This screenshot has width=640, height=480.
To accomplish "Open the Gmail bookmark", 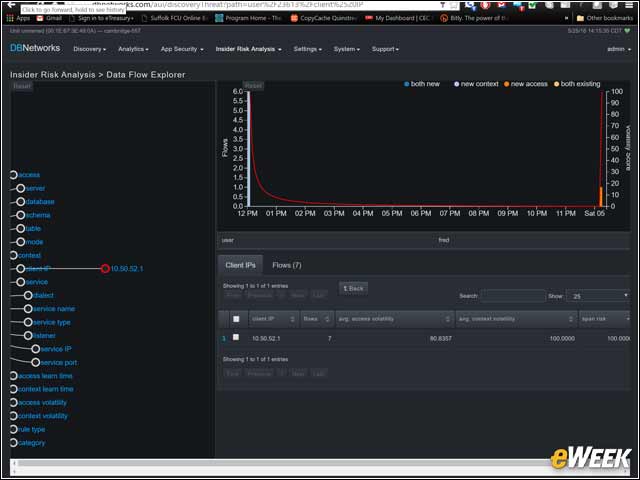I will pyautogui.click(x=49, y=18).
